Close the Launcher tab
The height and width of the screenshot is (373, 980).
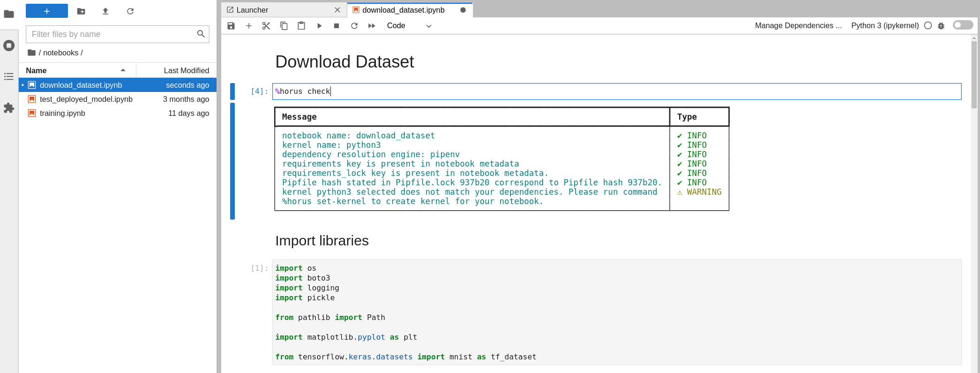[337, 10]
